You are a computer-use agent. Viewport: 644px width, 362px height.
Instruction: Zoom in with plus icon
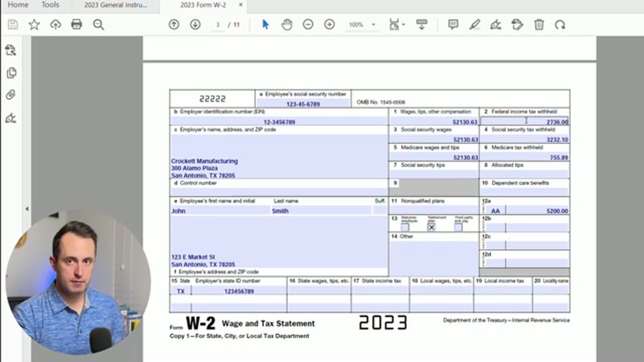click(x=330, y=25)
